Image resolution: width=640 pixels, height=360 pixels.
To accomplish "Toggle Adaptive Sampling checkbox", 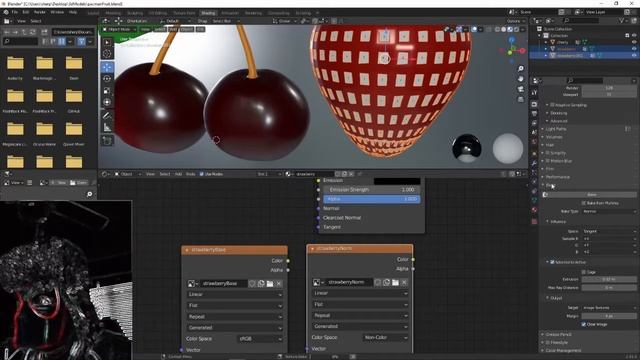I will tap(552, 105).
